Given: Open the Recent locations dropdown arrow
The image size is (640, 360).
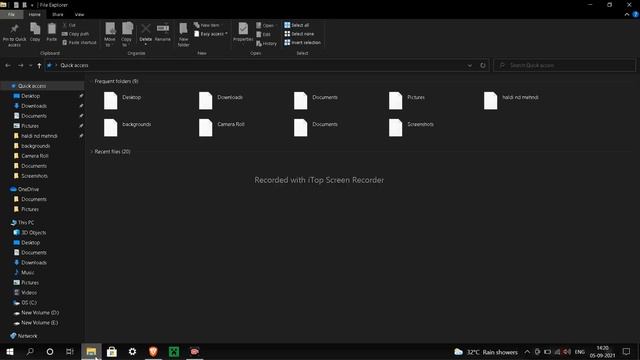Looking at the screenshot, I should tap(30, 65).
